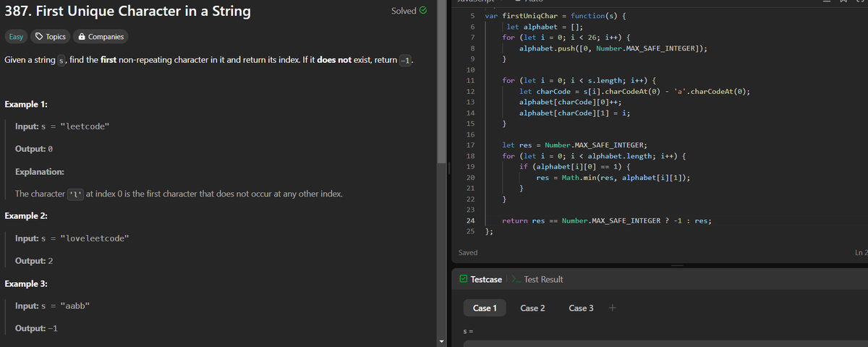Click the 'Explanation:' label
The image size is (868, 347).
(39, 172)
